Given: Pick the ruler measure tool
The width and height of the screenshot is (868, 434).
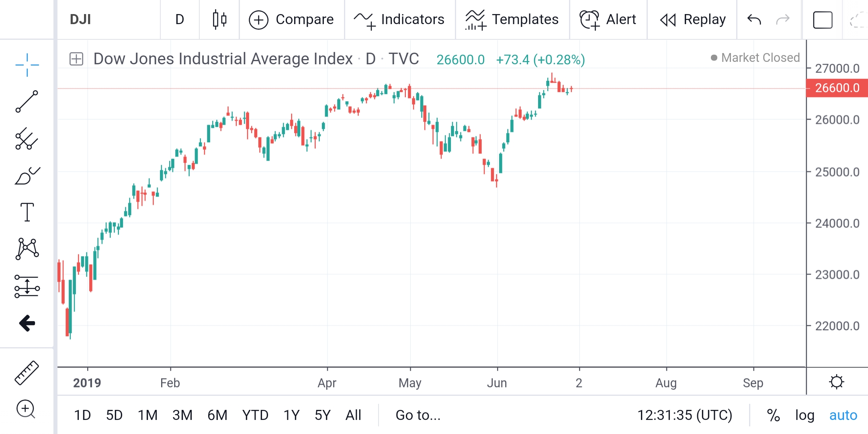Looking at the screenshot, I should tap(27, 373).
